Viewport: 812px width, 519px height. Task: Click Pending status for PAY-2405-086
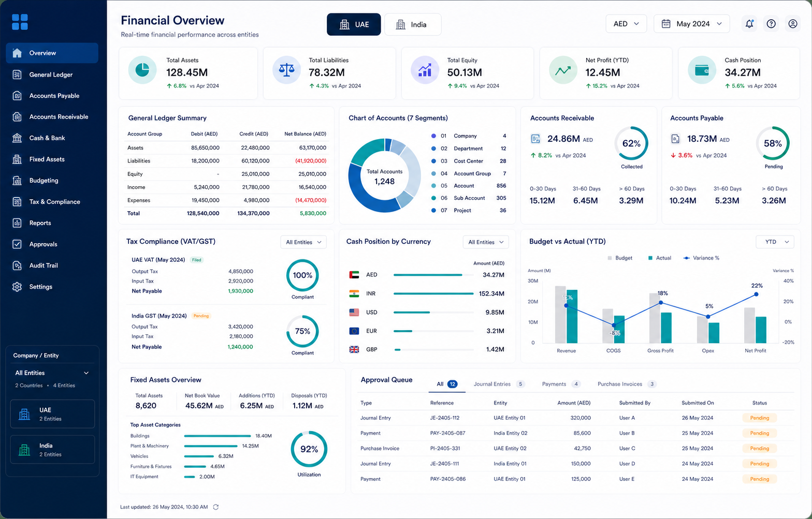coord(760,479)
